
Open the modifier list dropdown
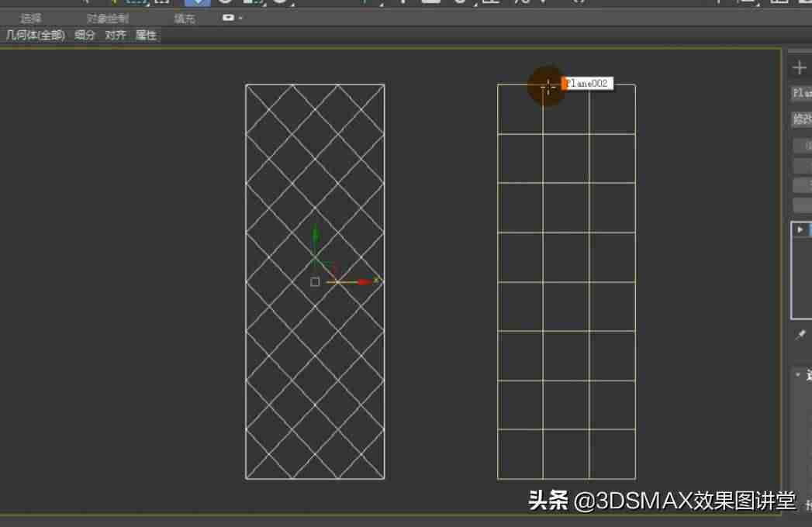(x=802, y=119)
